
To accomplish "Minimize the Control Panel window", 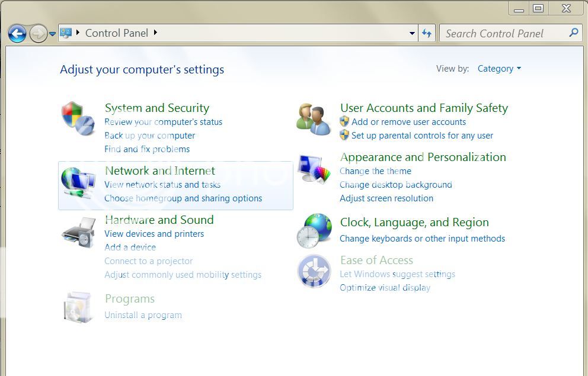I will pyautogui.click(x=519, y=8).
